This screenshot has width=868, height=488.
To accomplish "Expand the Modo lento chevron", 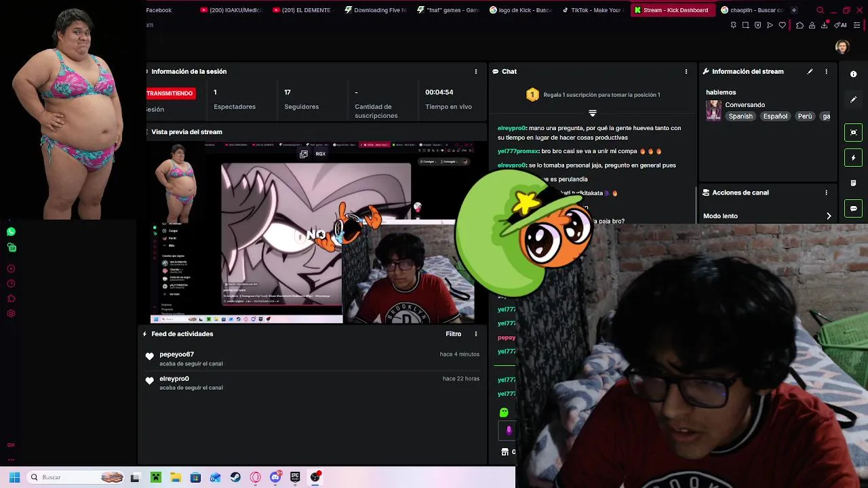I will pyautogui.click(x=829, y=216).
